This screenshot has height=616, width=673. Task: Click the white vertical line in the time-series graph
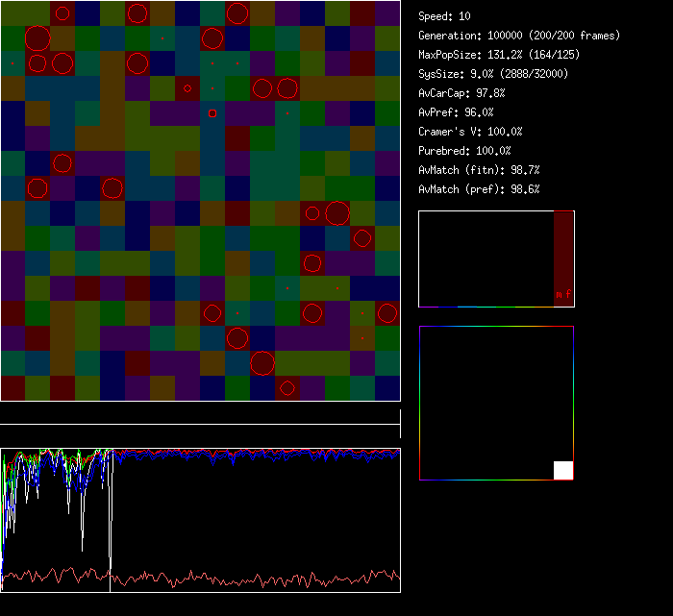coord(110,519)
